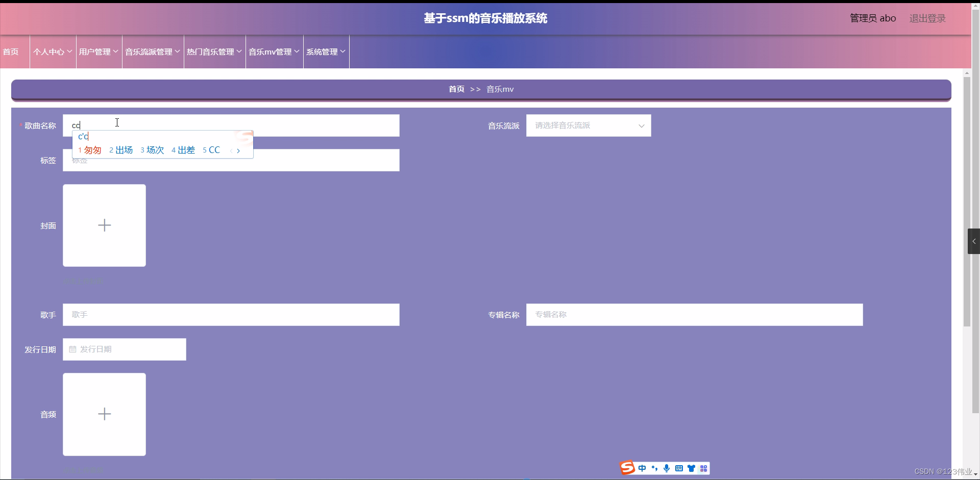Toggle punctuation mode on the IME toolbar
The image size is (980, 480).
pyautogui.click(x=655, y=468)
